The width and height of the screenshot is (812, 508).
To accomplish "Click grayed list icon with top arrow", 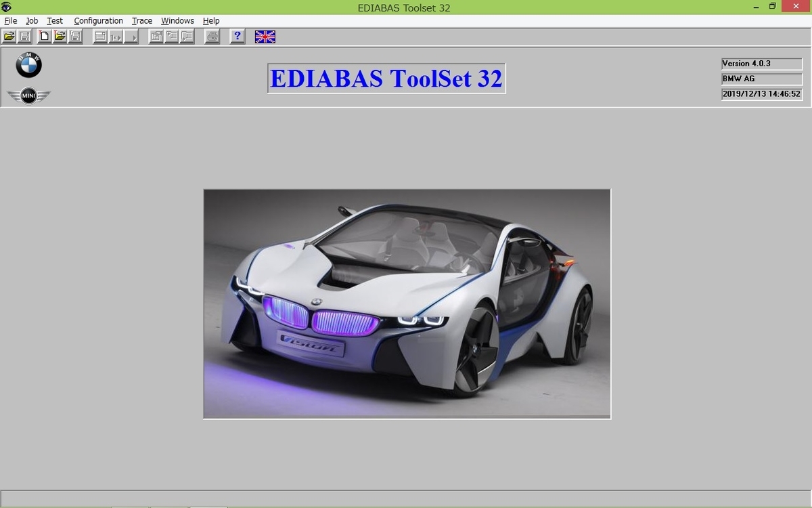I will 172,37.
